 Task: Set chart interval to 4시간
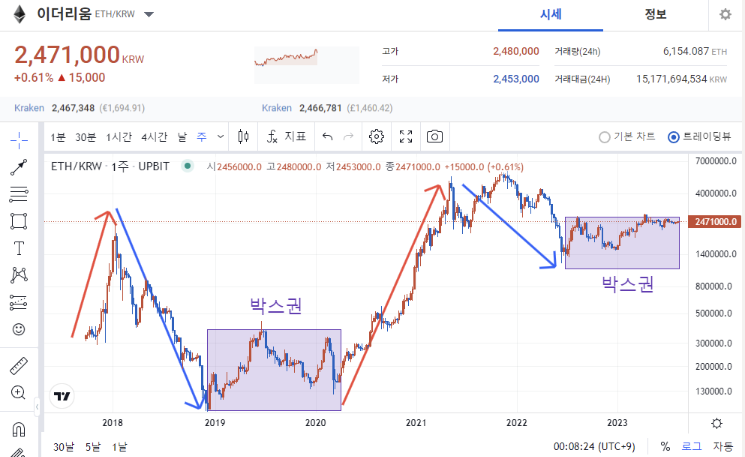tap(154, 137)
